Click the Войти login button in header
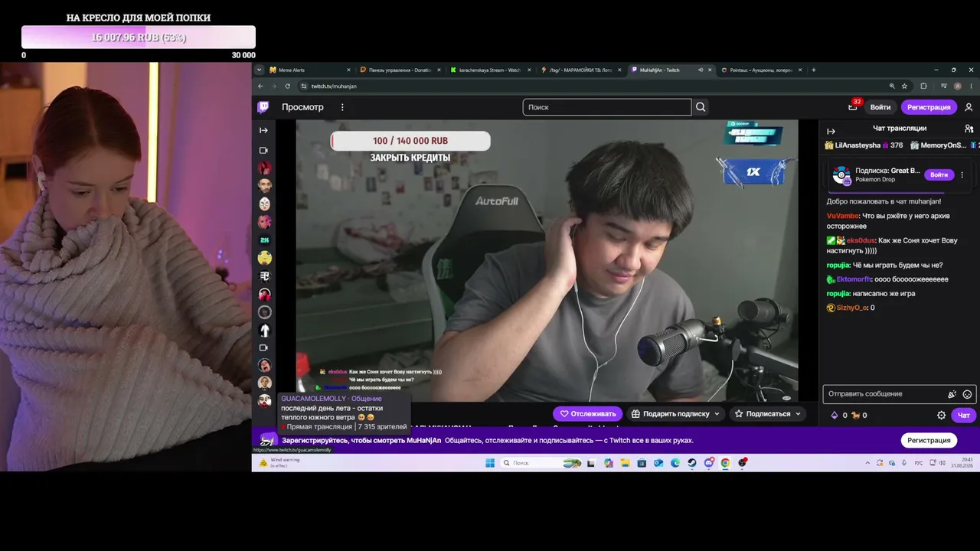 click(880, 107)
